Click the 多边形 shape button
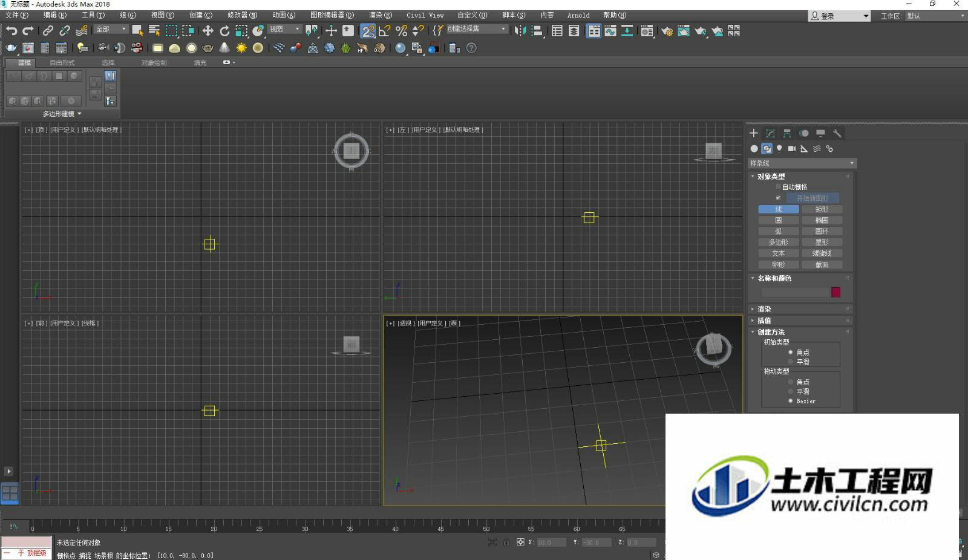This screenshot has height=560, width=968. (779, 242)
